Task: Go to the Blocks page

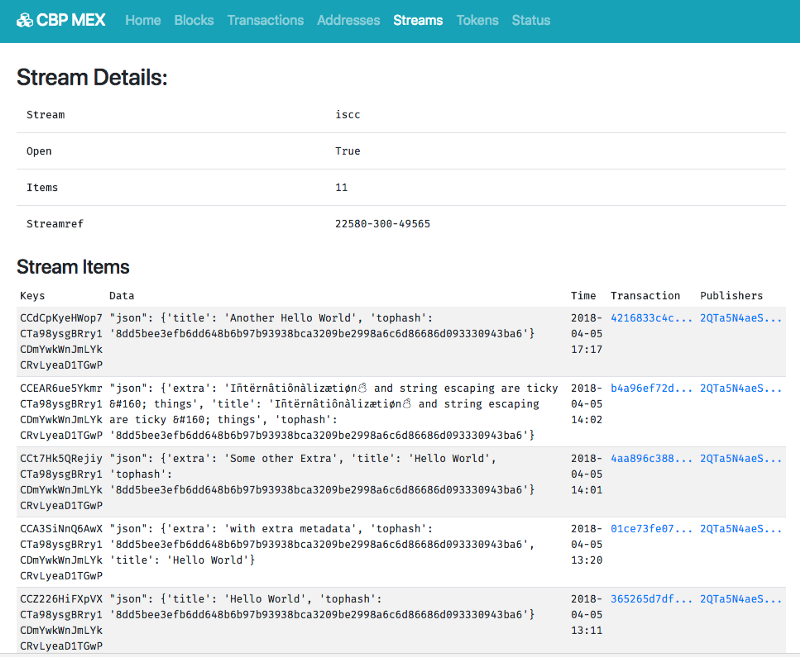Action: pos(194,20)
